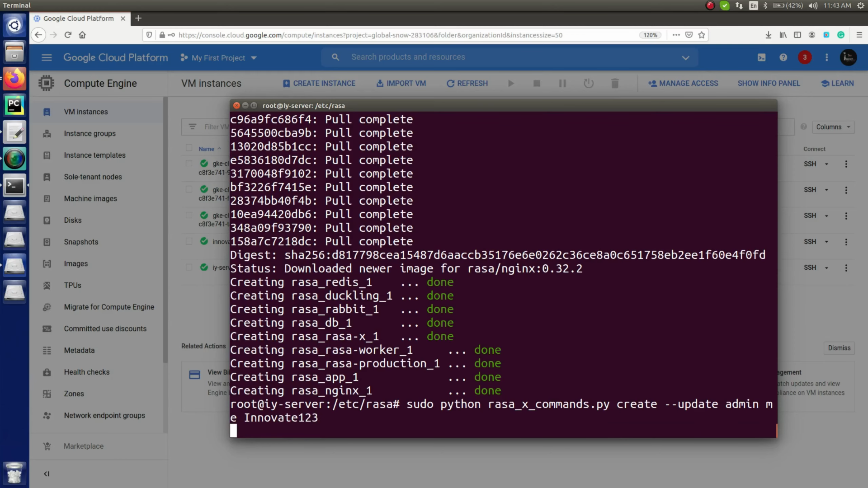Select the checkbox beside the innov instance row
Image resolution: width=868 pixels, height=488 pixels.
189,241
